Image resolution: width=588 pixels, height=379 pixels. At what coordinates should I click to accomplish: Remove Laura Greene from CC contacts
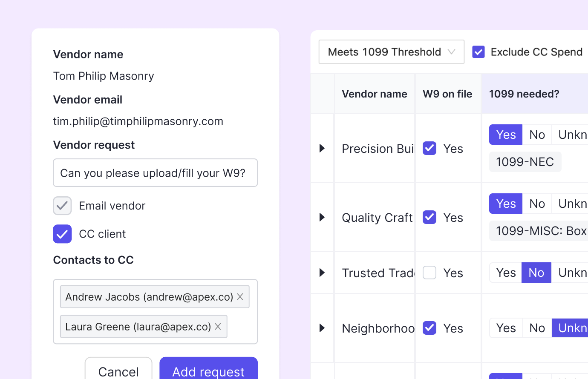[218, 327]
